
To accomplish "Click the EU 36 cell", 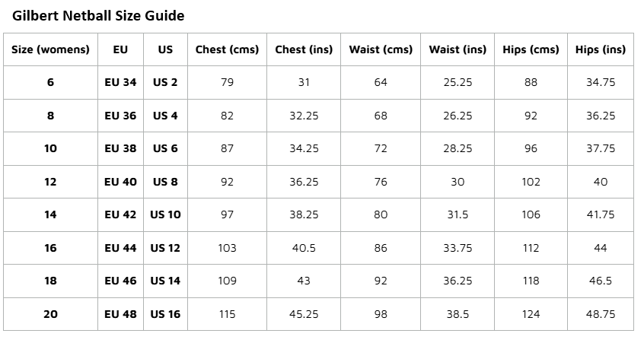I will (120, 116).
